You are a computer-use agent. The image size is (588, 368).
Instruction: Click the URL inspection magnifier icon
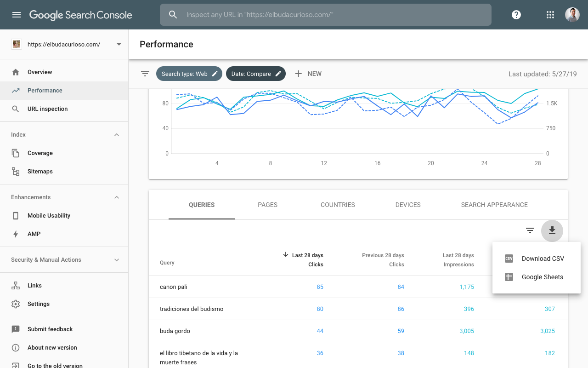[16, 109]
